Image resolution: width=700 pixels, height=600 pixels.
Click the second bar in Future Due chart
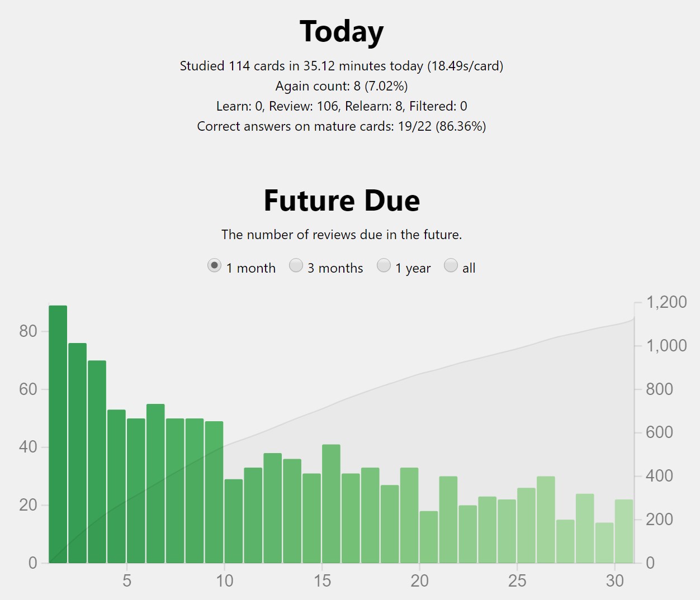pyautogui.click(x=78, y=453)
